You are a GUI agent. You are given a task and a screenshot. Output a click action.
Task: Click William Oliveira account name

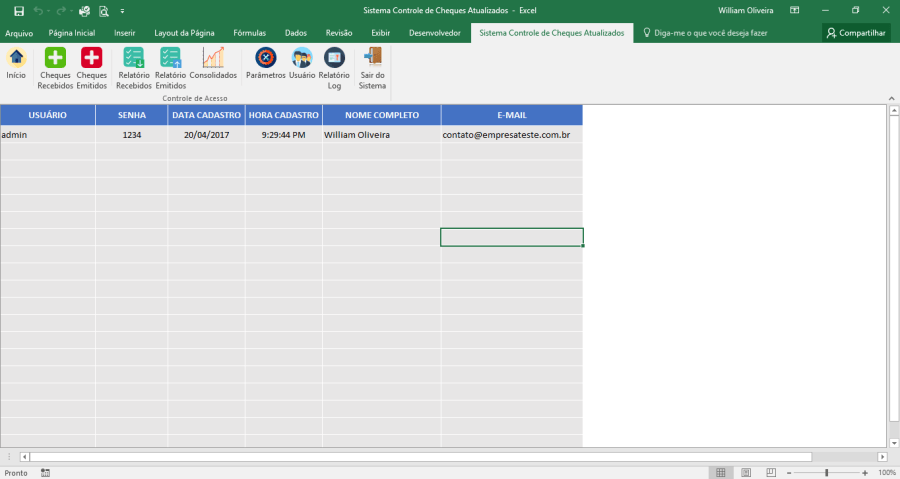pos(746,10)
